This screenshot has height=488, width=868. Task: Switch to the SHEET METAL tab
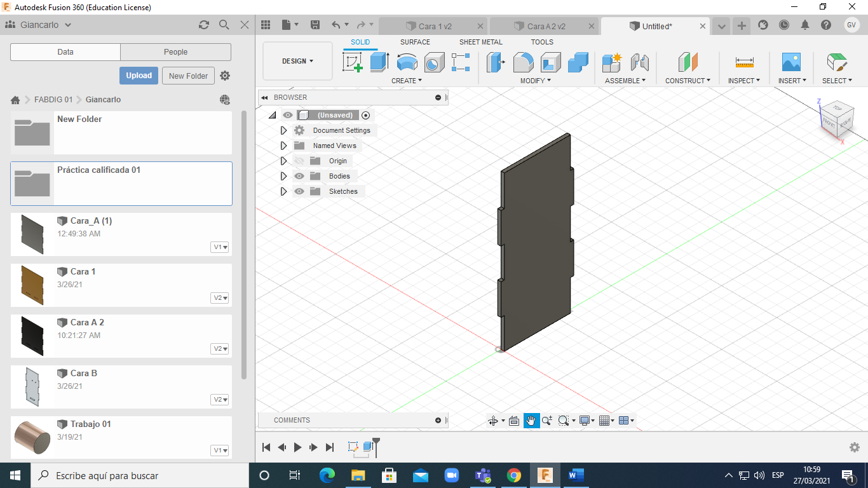480,42
